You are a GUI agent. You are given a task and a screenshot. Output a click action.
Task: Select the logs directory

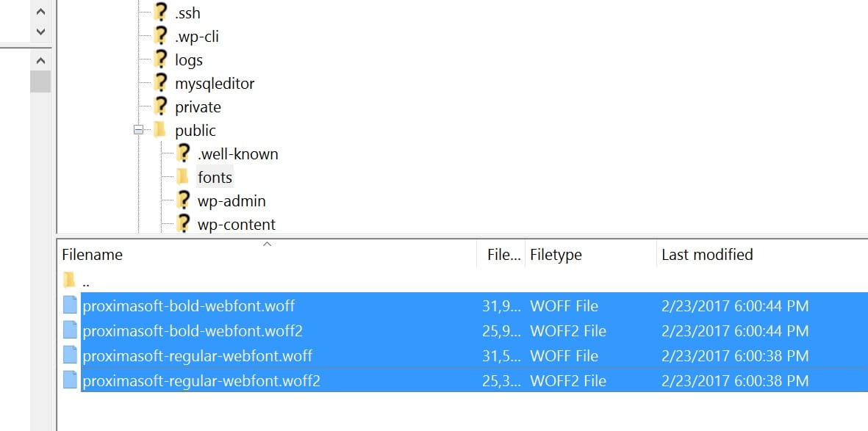click(x=189, y=59)
